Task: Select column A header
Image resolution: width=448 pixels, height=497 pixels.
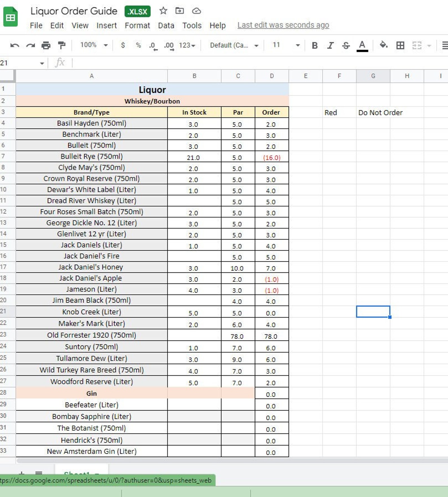Action: click(92, 76)
